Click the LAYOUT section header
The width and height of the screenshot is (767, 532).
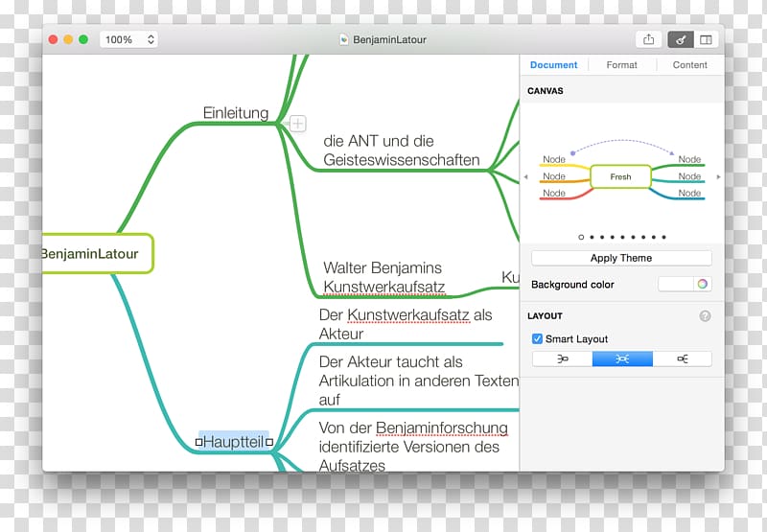tap(545, 316)
